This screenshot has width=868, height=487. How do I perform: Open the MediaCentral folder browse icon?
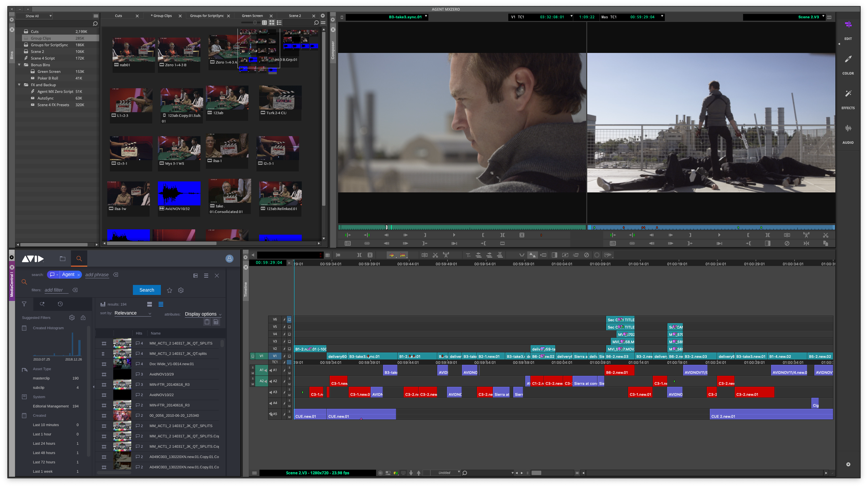[x=62, y=259]
